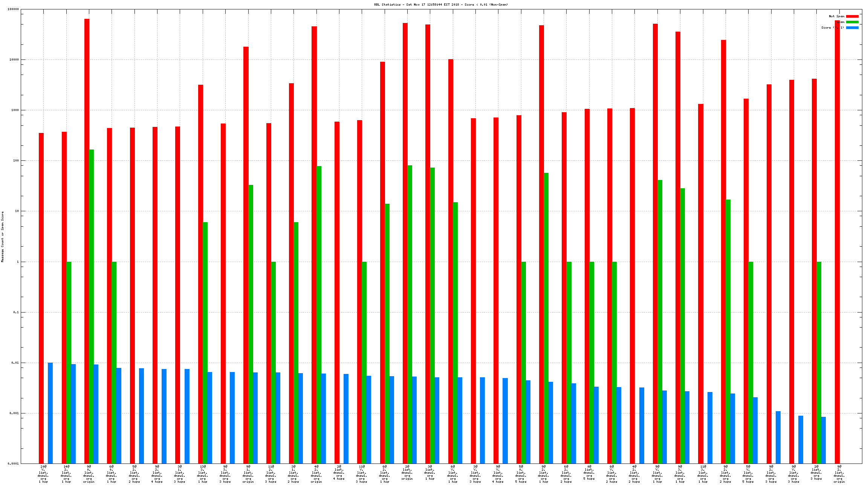Click the '11@ 3.list.dnswl.org 1 hop' x-axis label
This screenshot has width=868, height=488.
click(x=703, y=474)
